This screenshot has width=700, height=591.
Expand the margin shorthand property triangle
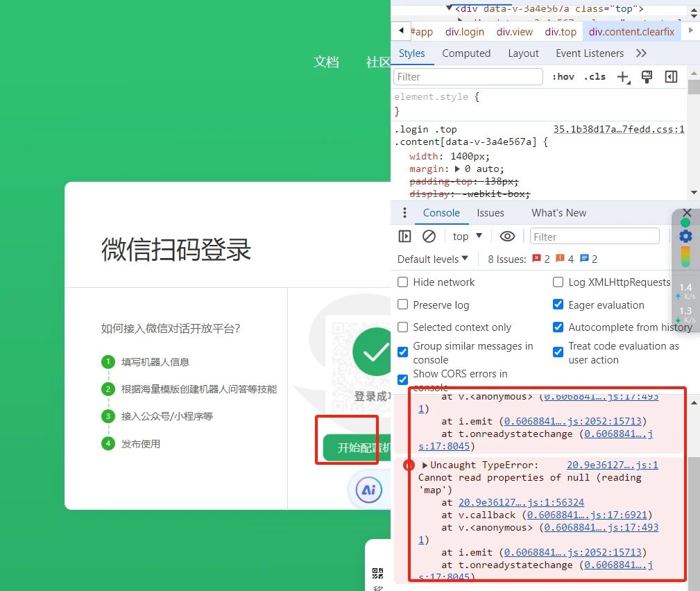[457, 169]
